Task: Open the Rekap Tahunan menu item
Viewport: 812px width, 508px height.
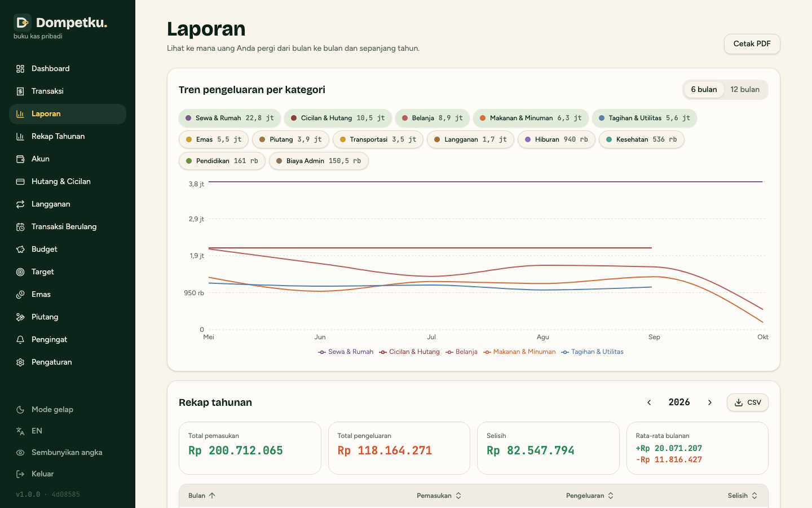Action: tap(68, 137)
